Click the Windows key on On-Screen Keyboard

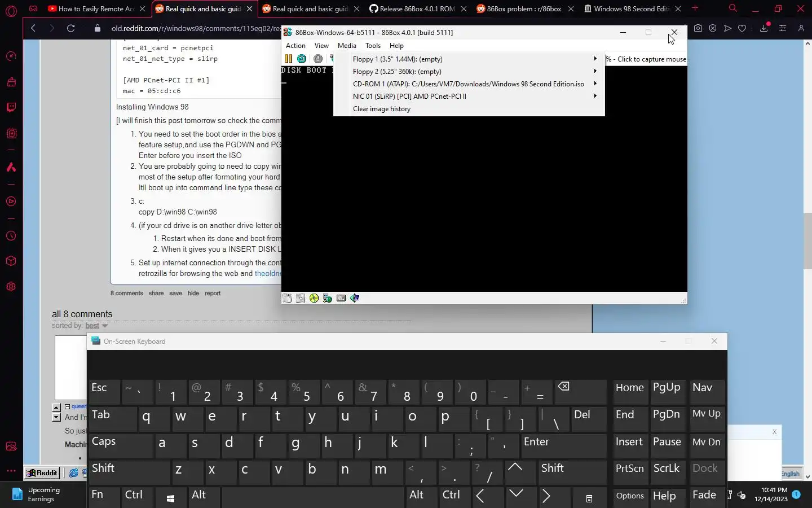pos(171,498)
